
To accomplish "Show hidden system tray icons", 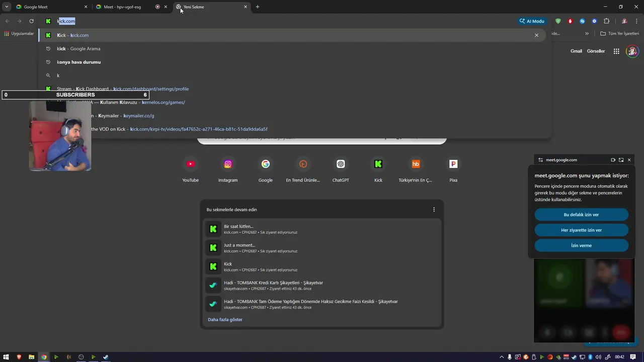I will (x=502, y=357).
